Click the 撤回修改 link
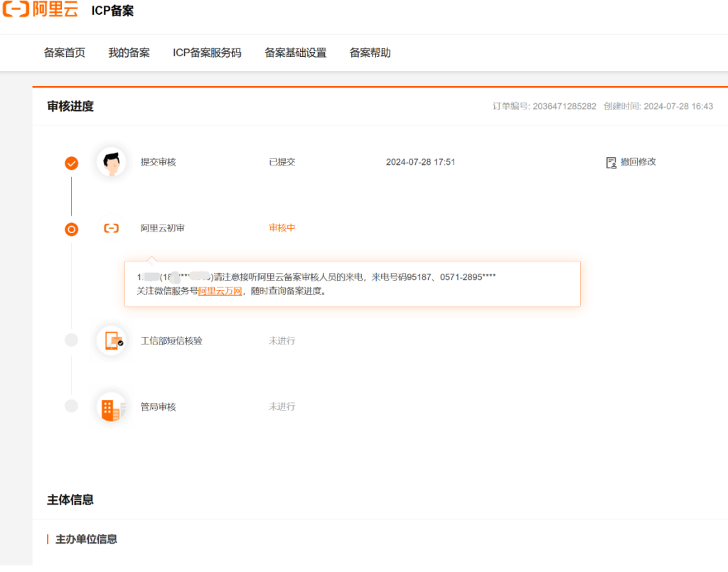 [638, 162]
